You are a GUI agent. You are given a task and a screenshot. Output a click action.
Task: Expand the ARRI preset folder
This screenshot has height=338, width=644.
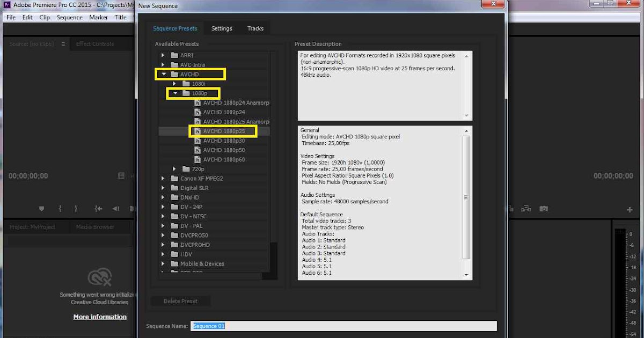(x=163, y=55)
